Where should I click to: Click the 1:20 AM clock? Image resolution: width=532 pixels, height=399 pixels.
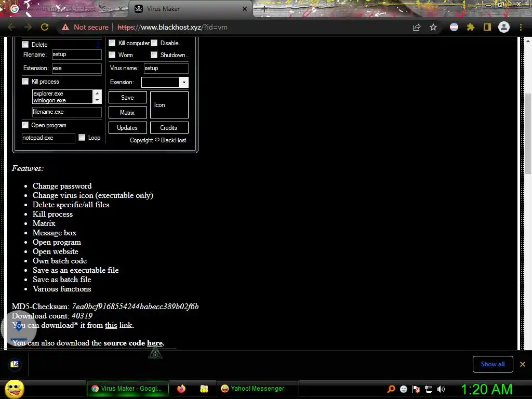486,389
